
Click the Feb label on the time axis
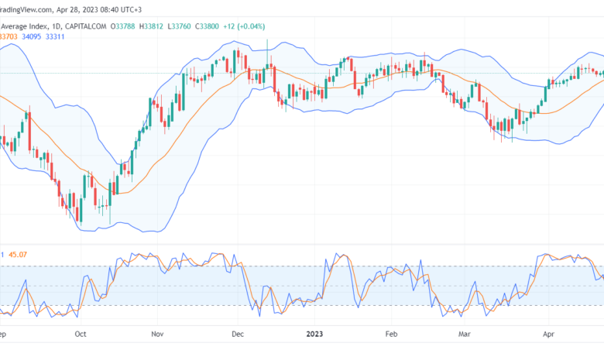(391, 334)
